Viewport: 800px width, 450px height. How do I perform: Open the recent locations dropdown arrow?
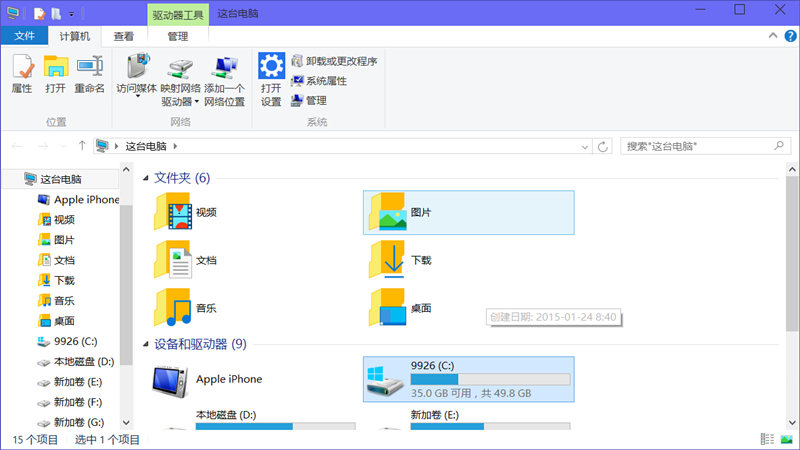point(63,146)
